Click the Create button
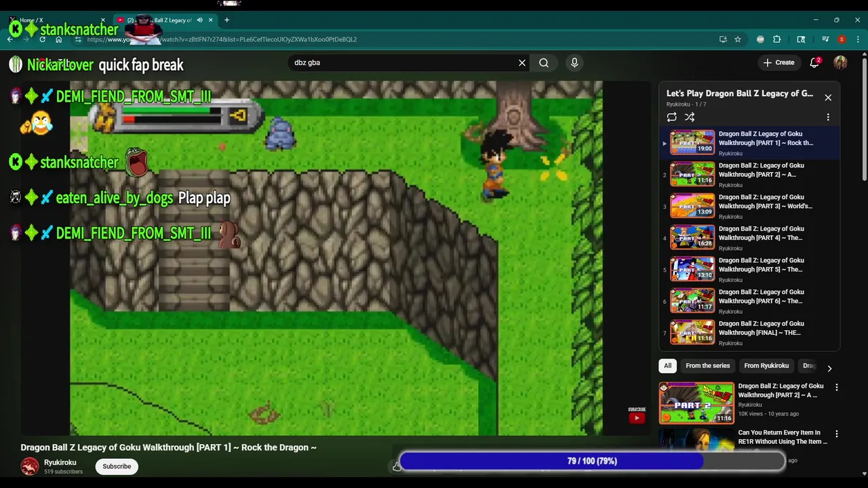The width and height of the screenshot is (868, 488). (x=778, y=62)
